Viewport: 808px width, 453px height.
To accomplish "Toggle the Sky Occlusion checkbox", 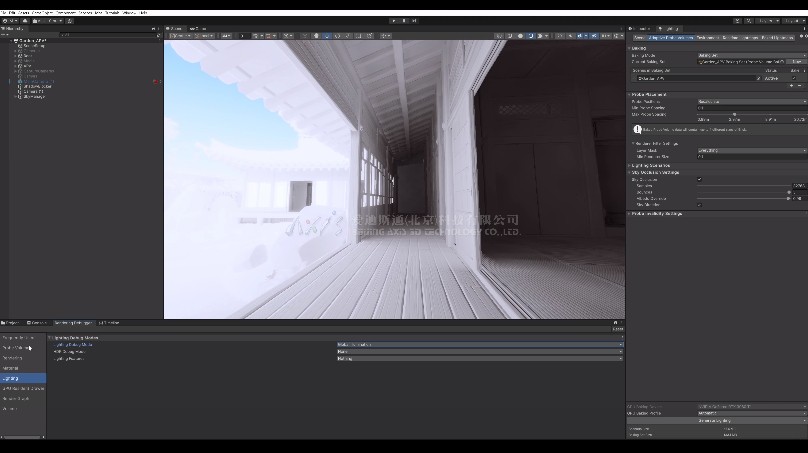I will point(699,179).
